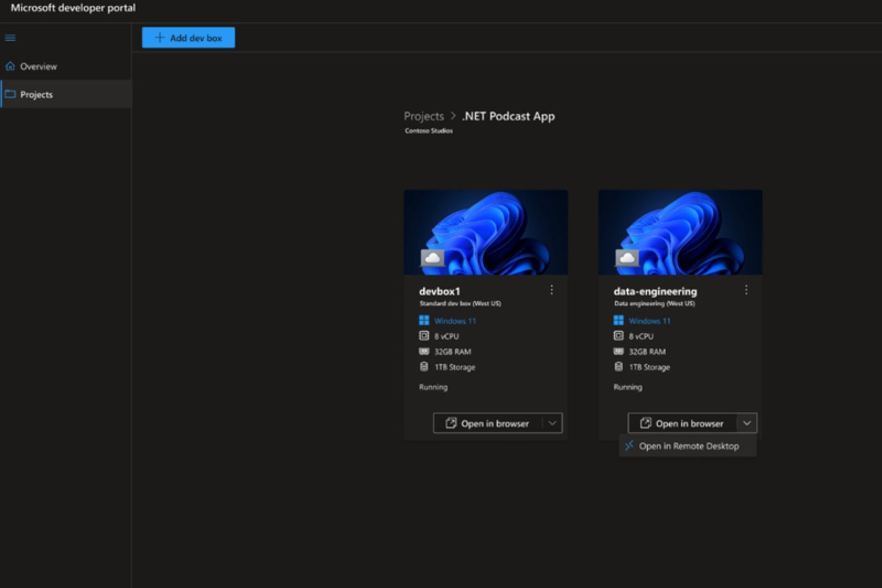Click Add dev box button
The image size is (882, 588).
coord(189,37)
